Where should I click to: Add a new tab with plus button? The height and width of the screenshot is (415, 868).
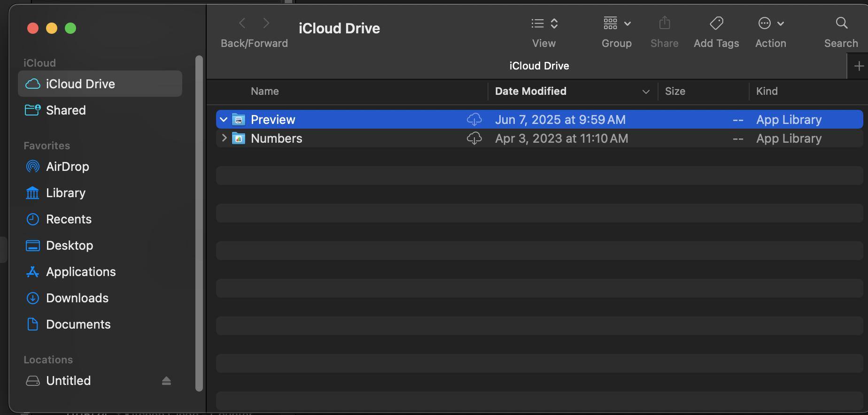[x=859, y=66]
